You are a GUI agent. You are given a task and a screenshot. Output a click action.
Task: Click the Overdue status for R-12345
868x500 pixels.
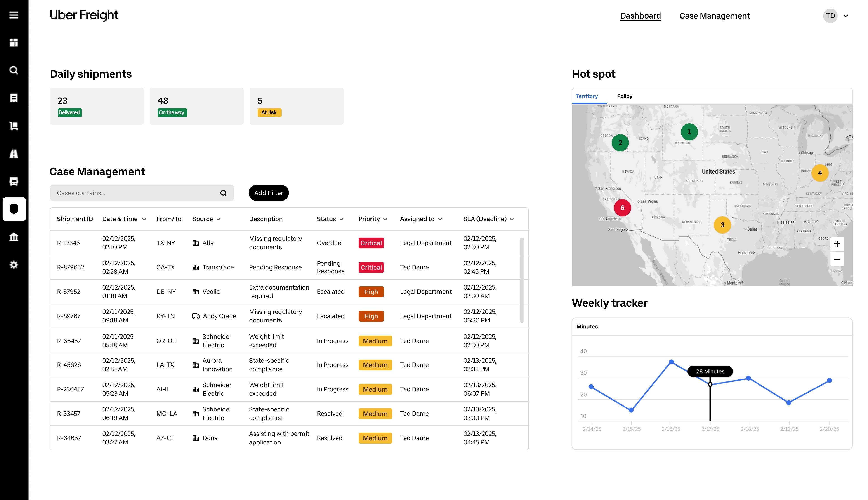(328, 243)
